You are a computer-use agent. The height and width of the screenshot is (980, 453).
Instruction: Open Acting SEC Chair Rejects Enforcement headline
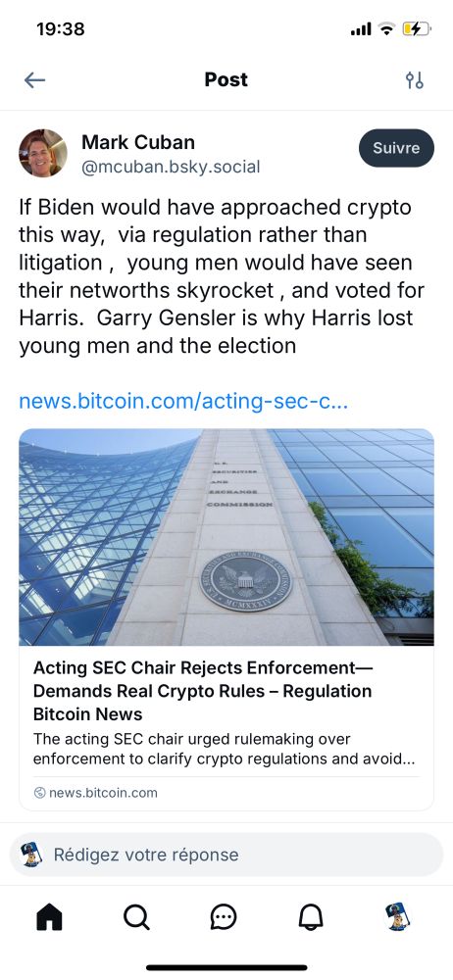point(203,691)
